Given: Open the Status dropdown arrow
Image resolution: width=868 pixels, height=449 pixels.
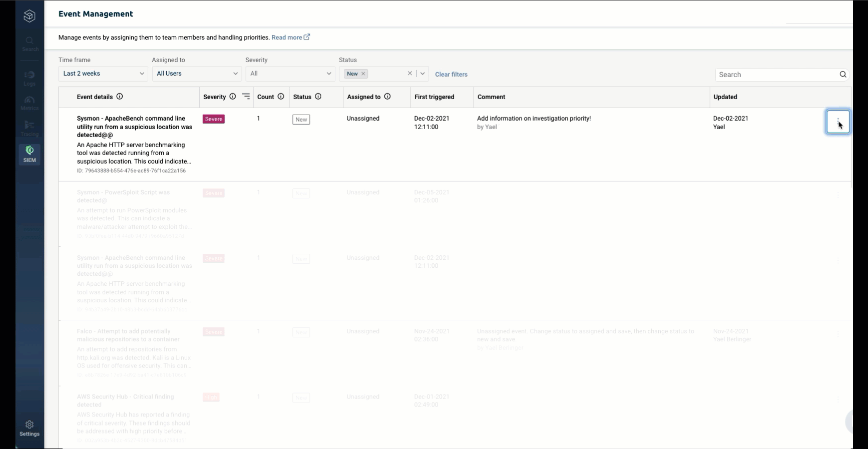Looking at the screenshot, I should click(x=422, y=74).
